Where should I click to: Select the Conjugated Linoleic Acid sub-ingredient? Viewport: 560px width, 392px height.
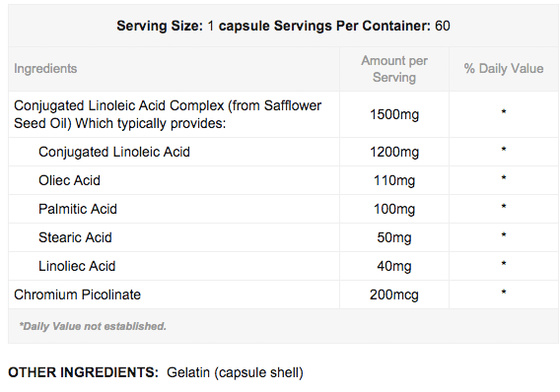[x=114, y=152]
